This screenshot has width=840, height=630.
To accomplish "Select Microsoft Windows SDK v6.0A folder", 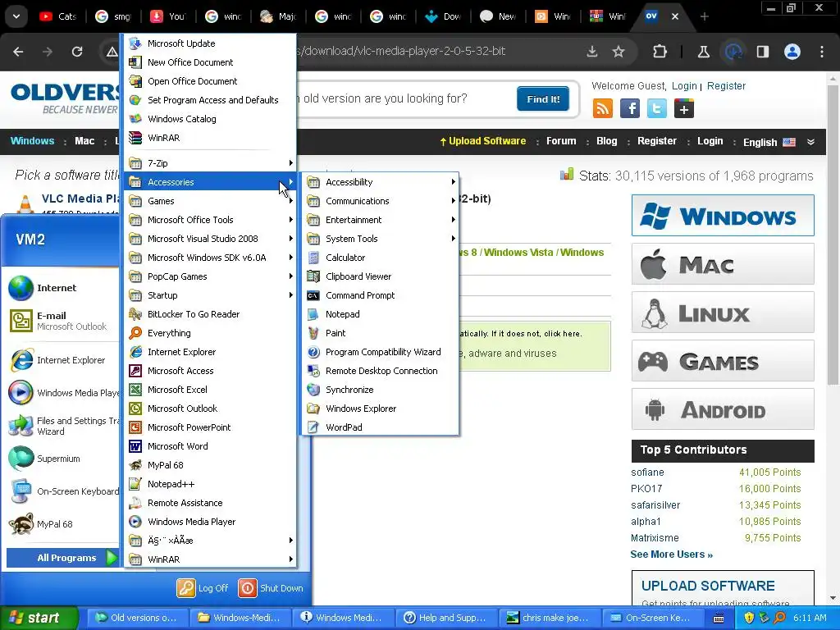I will [210, 258].
